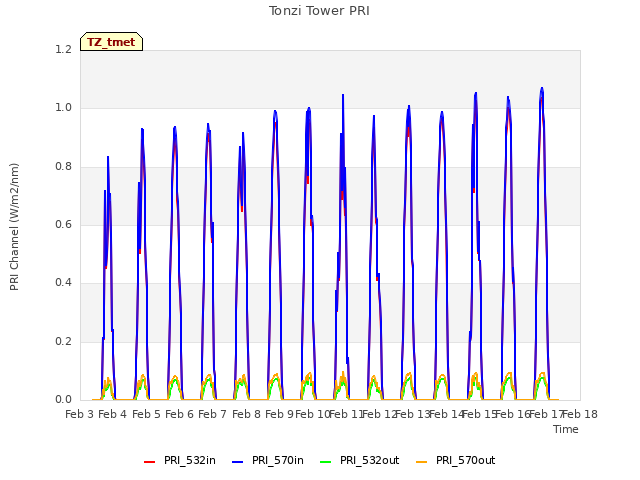Click the 0.4 y-axis tick label
This screenshot has width=640, height=480.
tap(63, 282)
